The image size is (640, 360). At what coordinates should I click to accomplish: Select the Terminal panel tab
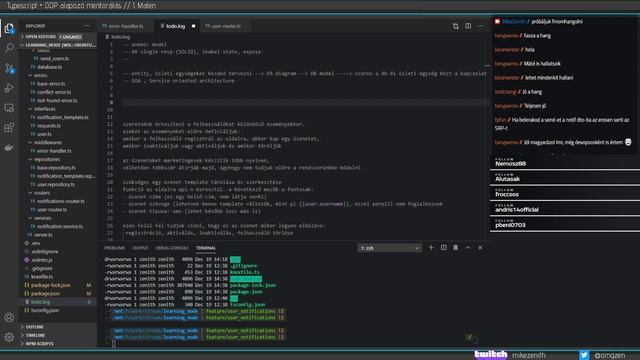pos(206,248)
